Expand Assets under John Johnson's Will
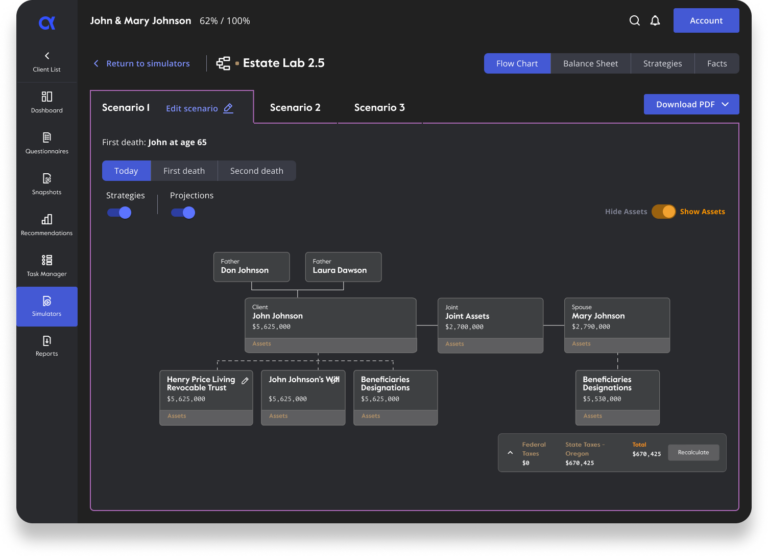Viewport: 768px width, 556px height. [303, 417]
